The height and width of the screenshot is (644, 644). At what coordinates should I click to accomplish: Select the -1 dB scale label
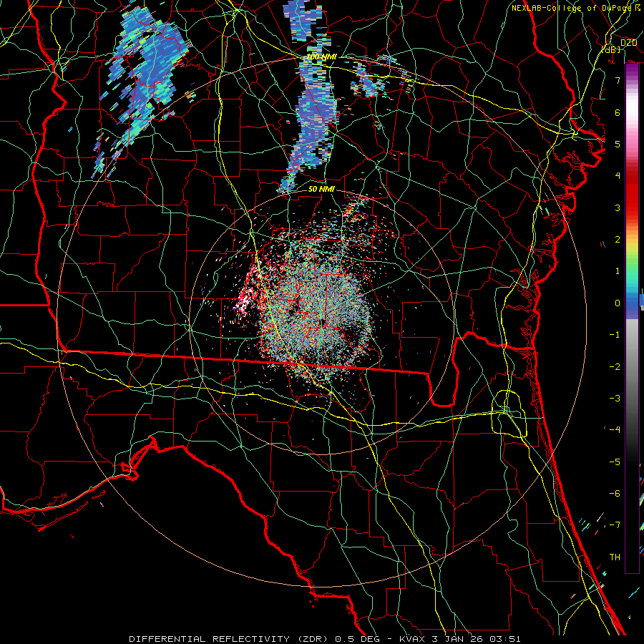615,335
